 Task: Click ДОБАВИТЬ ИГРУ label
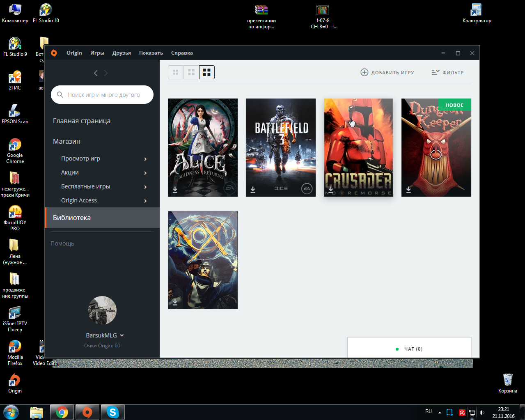(392, 73)
